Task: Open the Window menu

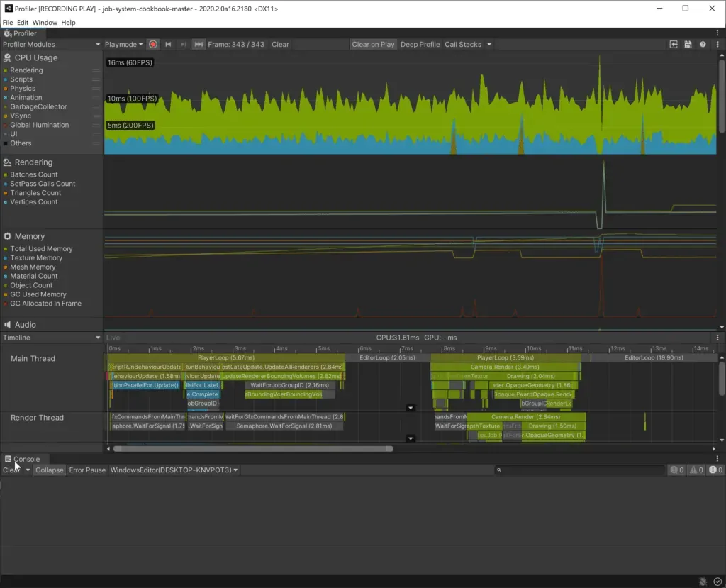Action: [45, 22]
